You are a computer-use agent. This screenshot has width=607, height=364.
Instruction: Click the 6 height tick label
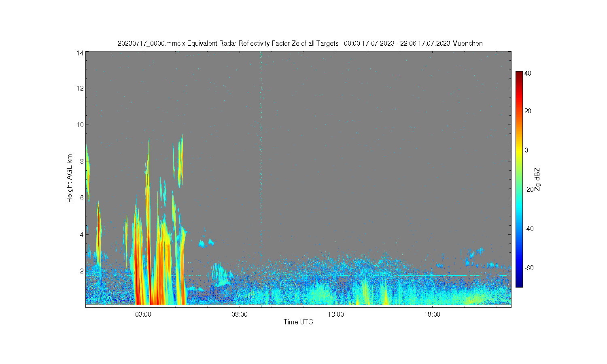[82, 198]
